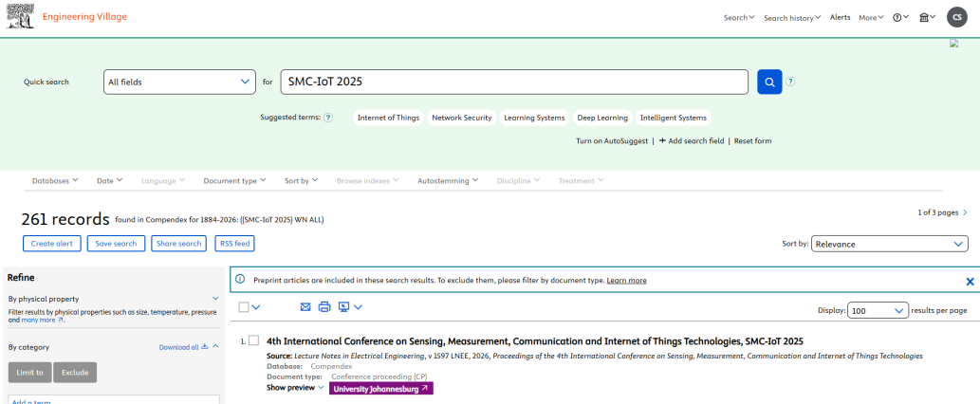Open Learn more link in banner
The width and height of the screenshot is (980, 404).
coord(626,281)
